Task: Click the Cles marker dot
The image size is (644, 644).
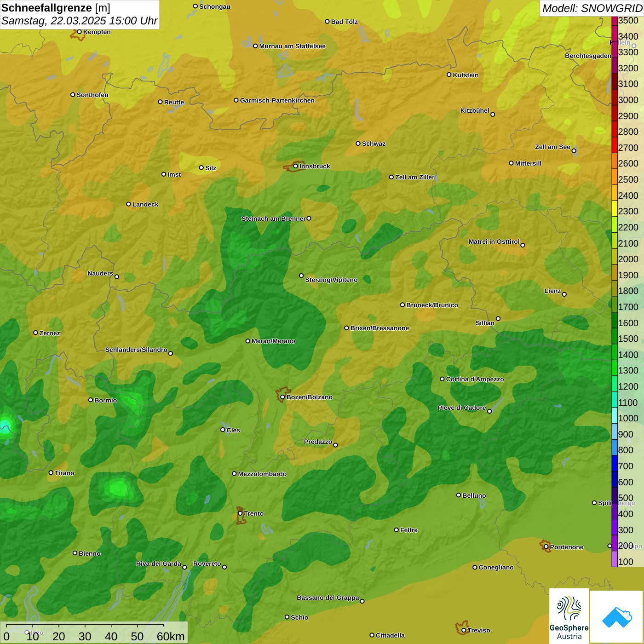Action: click(223, 430)
